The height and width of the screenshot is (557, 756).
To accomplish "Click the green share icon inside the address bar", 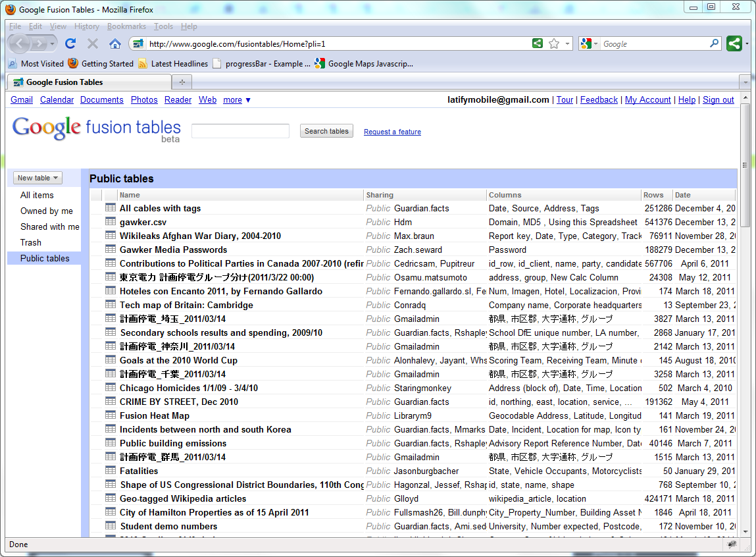I will point(538,43).
